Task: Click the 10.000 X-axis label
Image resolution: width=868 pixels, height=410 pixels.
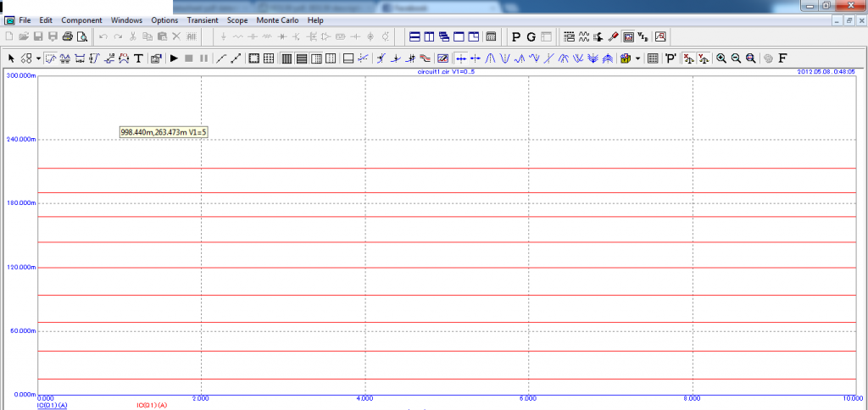Action: [x=851, y=398]
